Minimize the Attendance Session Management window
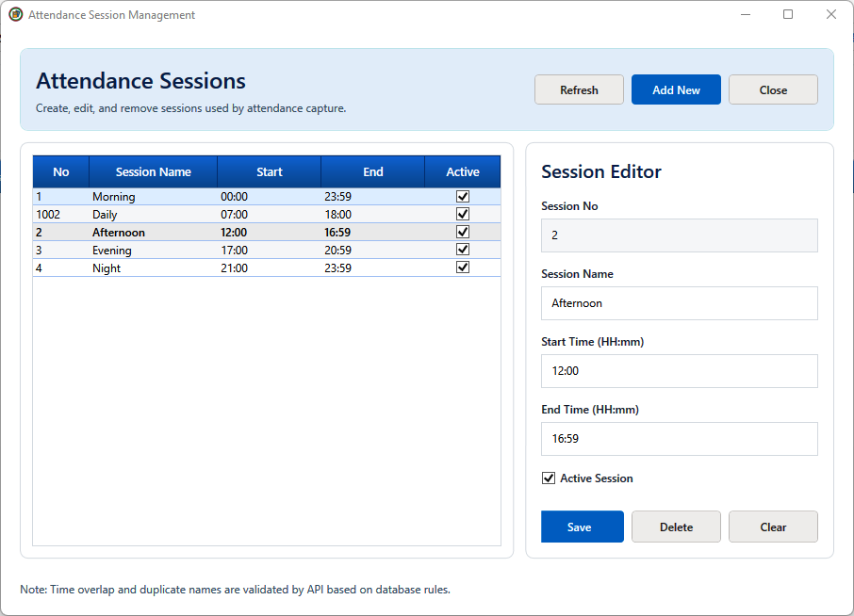 tap(746, 15)
